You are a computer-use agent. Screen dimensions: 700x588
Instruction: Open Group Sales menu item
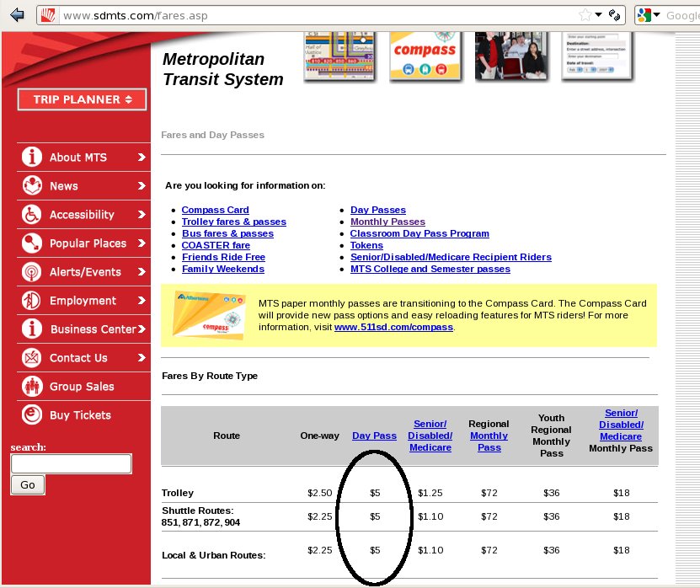(x=82, y=387)
